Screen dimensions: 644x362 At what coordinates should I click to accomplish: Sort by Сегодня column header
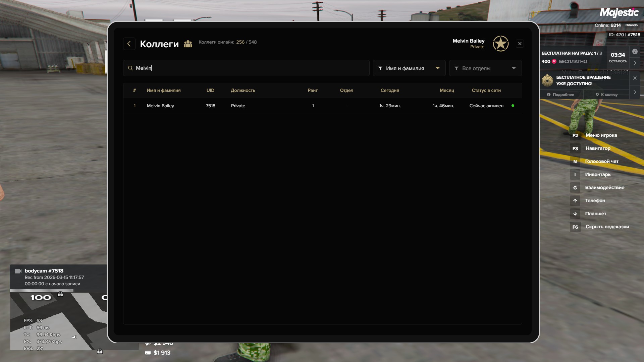coord(389,90)
